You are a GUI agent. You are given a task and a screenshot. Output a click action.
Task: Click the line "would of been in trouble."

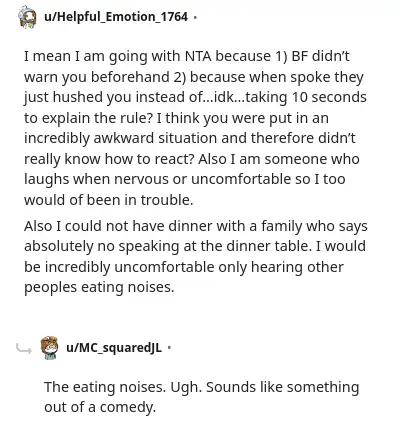(109, 200)
